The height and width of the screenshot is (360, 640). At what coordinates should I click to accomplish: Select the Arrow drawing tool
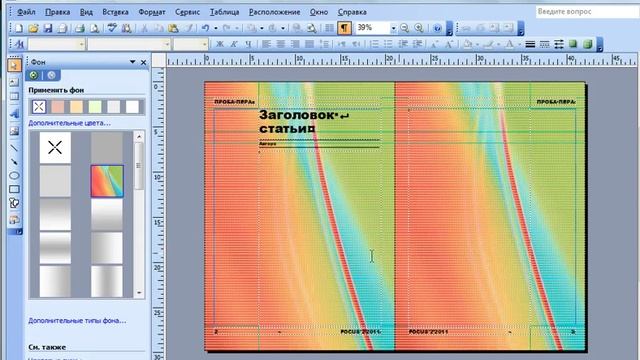[14, 162]
